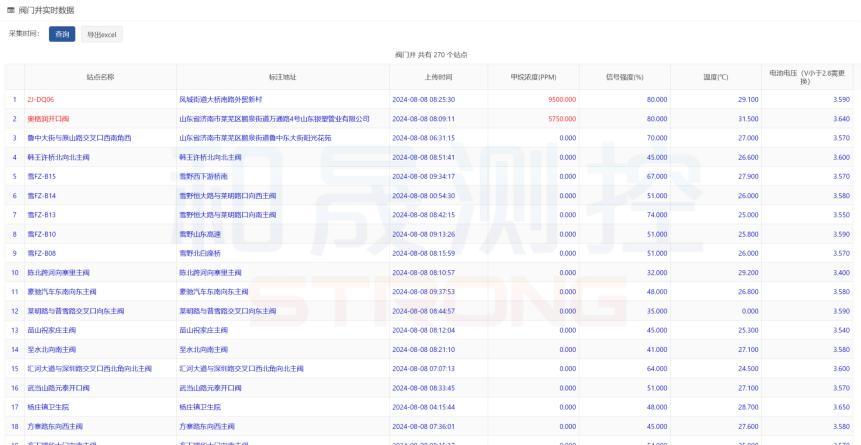This screenshot has width=861, height=445.
Task: Click row number 9 in index column
Action: click(x=15, y=253)
